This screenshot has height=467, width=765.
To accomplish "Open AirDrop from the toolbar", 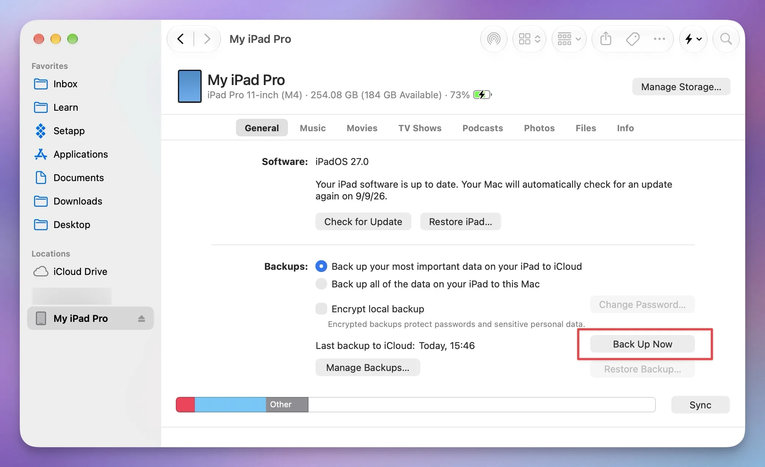I will 494,39.
